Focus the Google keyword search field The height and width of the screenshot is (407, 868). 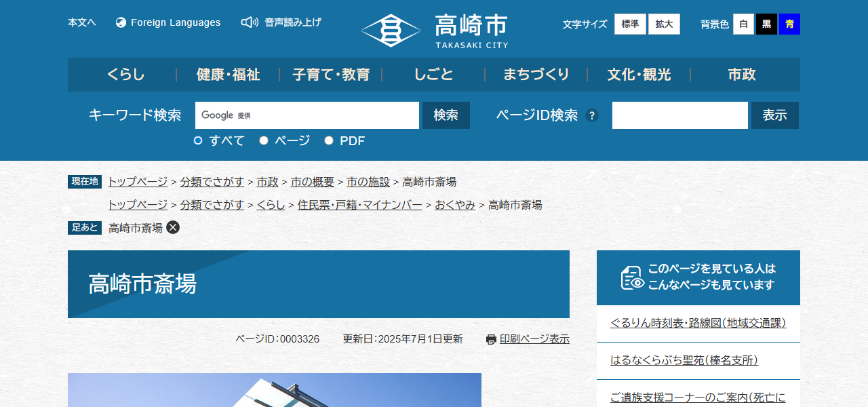pyautogui.click(x=307, y=115)
